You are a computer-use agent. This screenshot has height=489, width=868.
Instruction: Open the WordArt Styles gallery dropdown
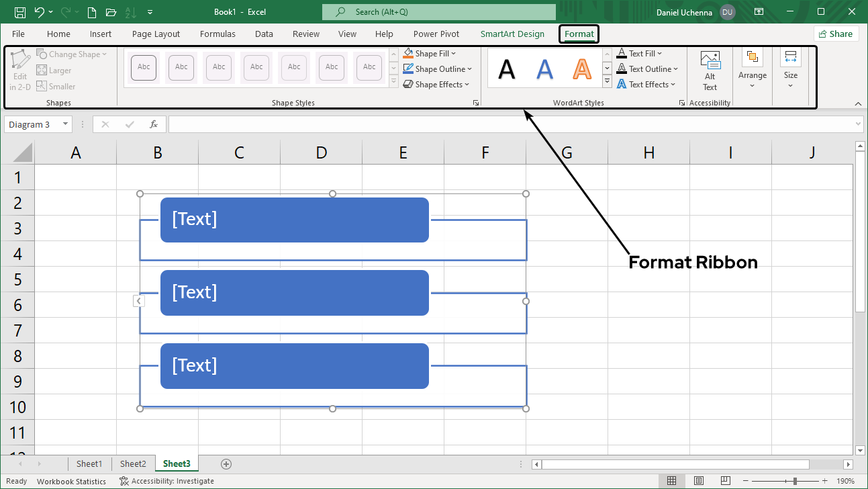coord(606,82)
